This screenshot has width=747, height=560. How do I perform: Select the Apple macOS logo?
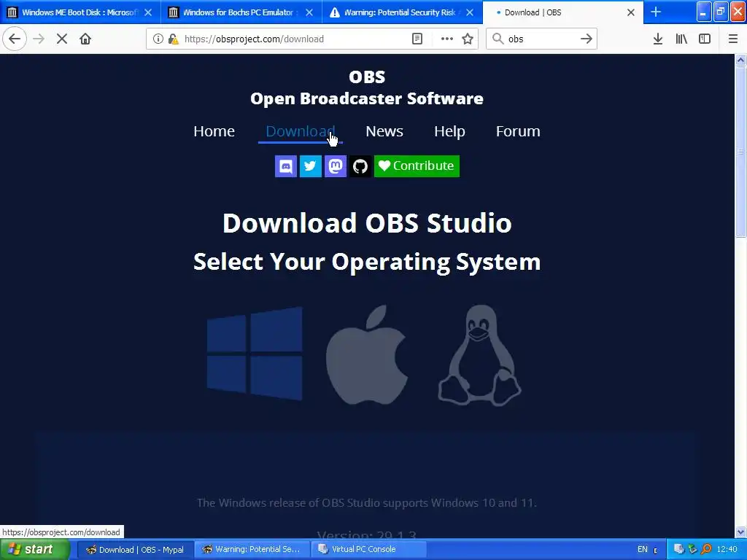point(367,355)
